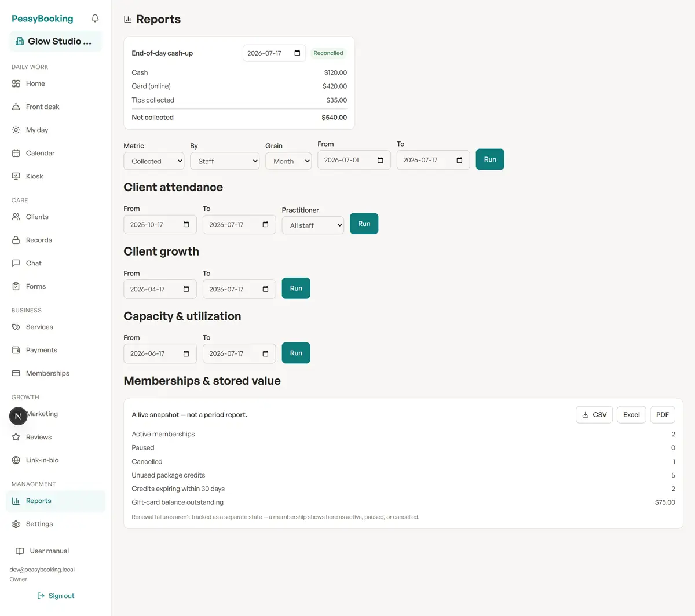The height and width of the screenshot is (616, 695).
Task: Click the Glow Studio building icon
Action: point(20,41)
